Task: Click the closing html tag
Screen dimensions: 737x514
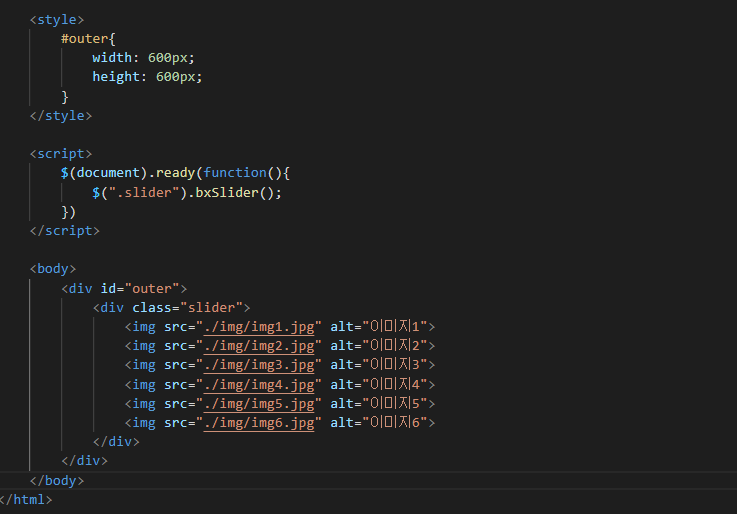Action: [25, 499]
